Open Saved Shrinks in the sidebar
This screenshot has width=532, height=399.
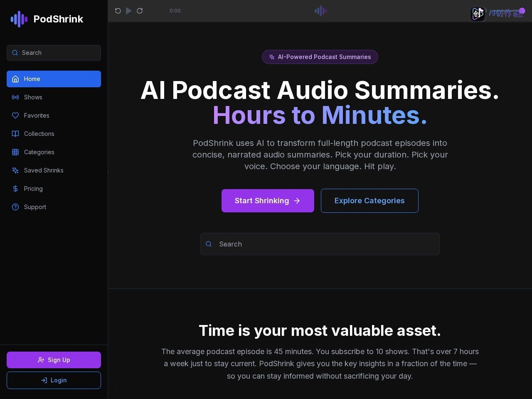point(54,170)
